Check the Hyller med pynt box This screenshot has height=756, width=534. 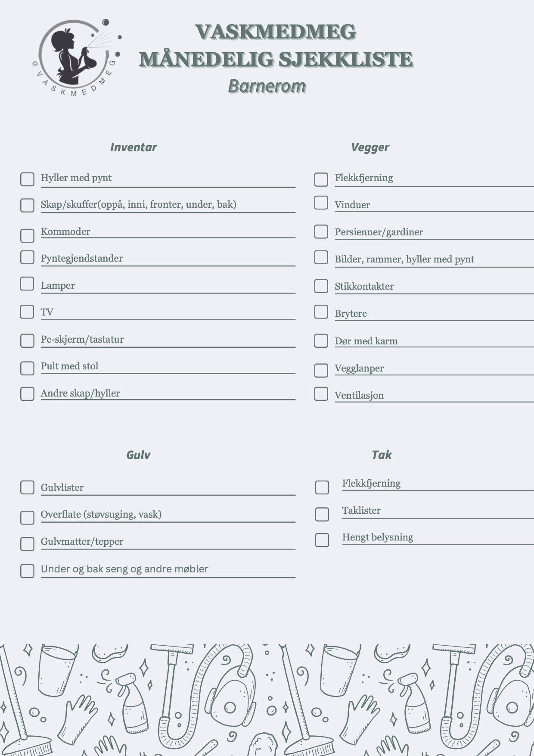click(27, 179)
